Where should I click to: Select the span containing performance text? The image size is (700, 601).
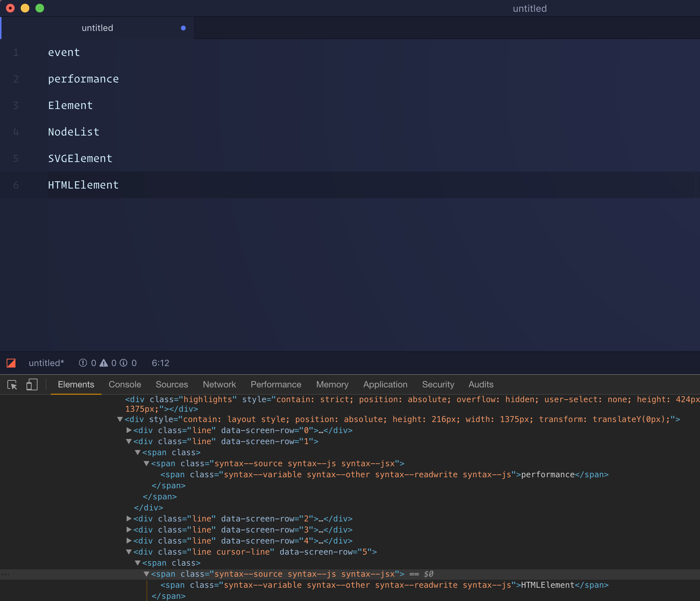385,474
